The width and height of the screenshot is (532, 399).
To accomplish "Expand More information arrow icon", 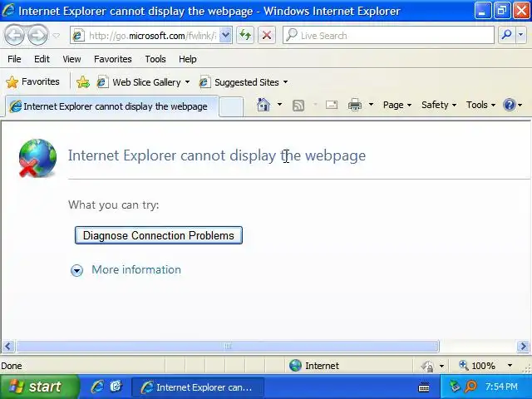I will pos(76,270).
